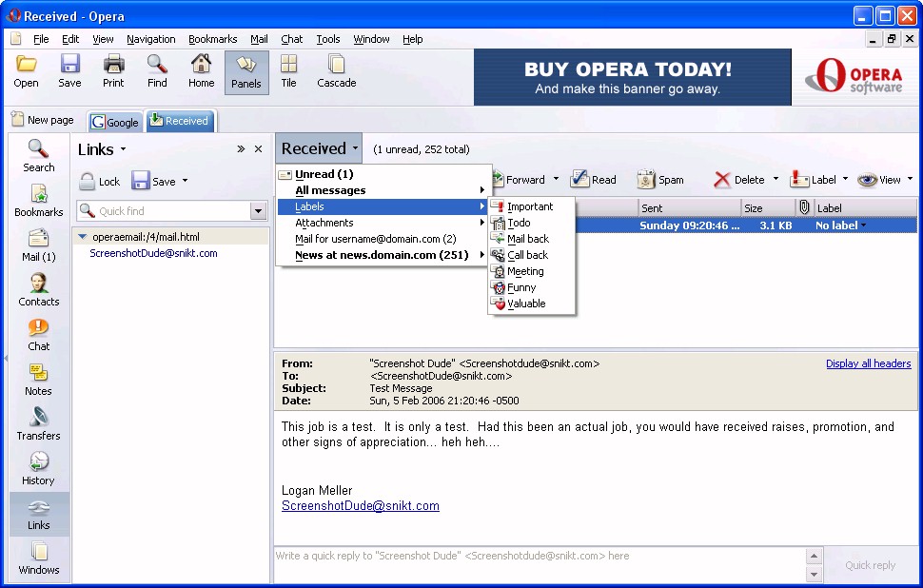Collapse the operaemail:/4/mail.html tree node
Viewport: 923px width, 588px height.
point(83,237)
